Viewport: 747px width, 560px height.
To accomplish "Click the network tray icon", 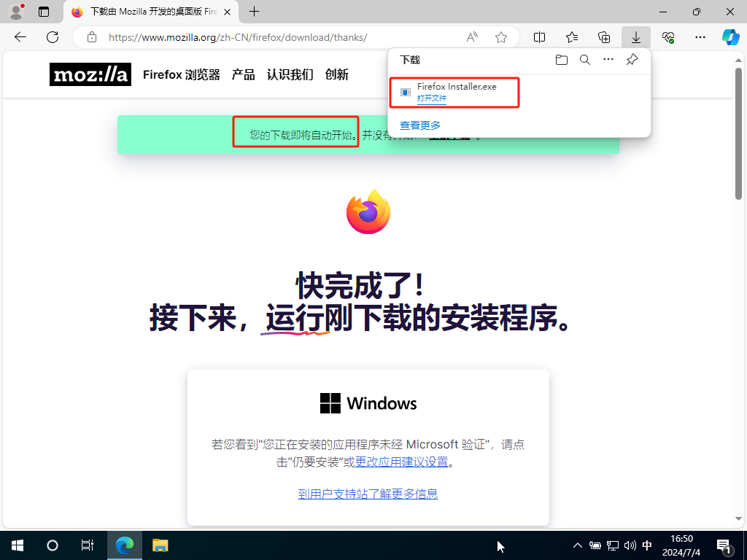I will point(613,545).
